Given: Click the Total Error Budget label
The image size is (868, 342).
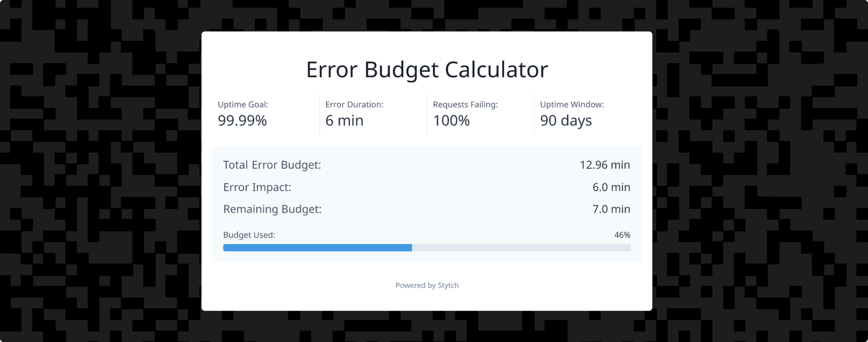Looking at the screenshot, I should pyautogui.click(x=272, y=165).
